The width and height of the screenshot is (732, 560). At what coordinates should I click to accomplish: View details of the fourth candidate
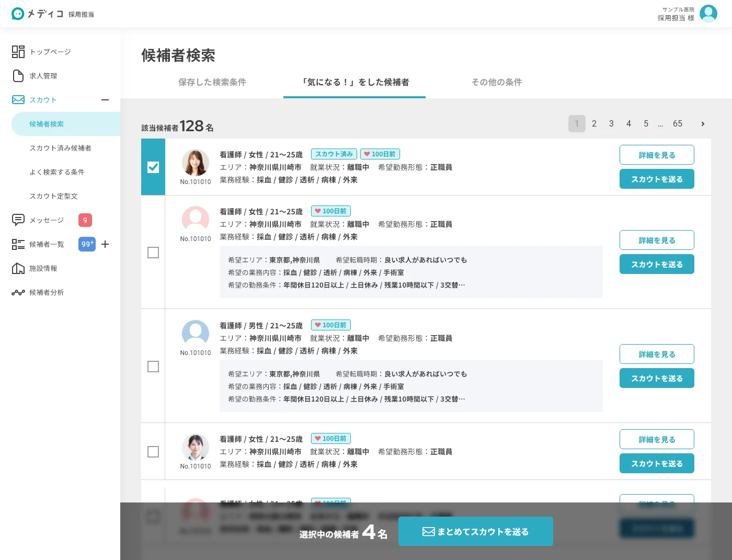pos(657,439)
